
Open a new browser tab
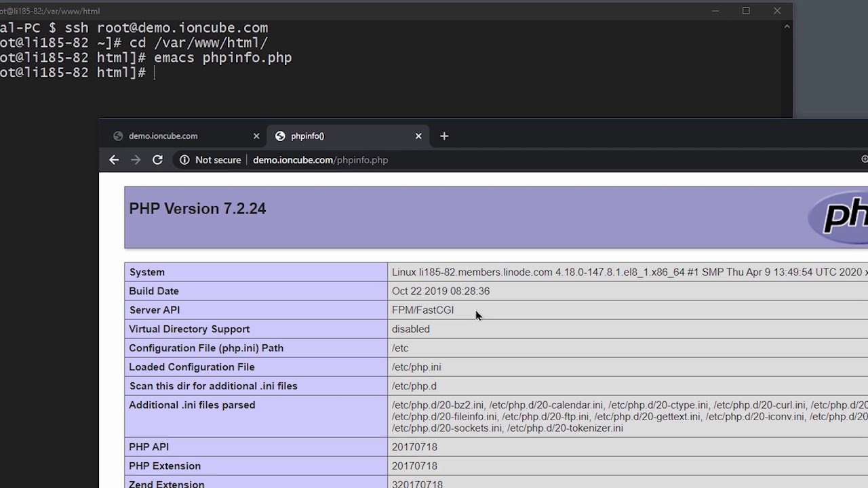pyautogui.click(x=444, y=136)
